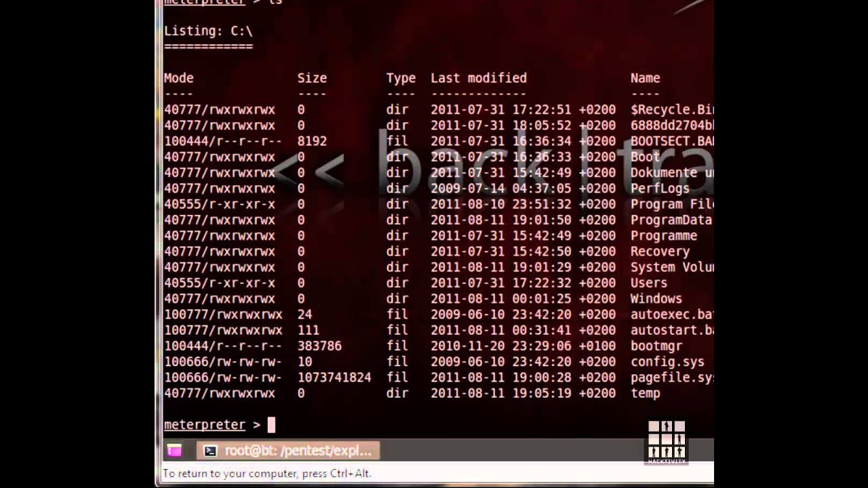Select the autostart.bat file name
The image size is (868, 488).
click(672, 330)
